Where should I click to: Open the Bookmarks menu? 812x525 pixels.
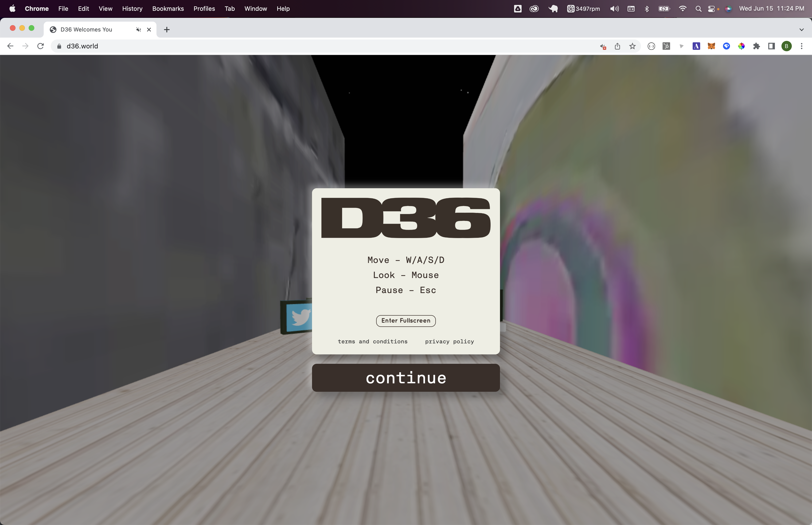[168, 9]
